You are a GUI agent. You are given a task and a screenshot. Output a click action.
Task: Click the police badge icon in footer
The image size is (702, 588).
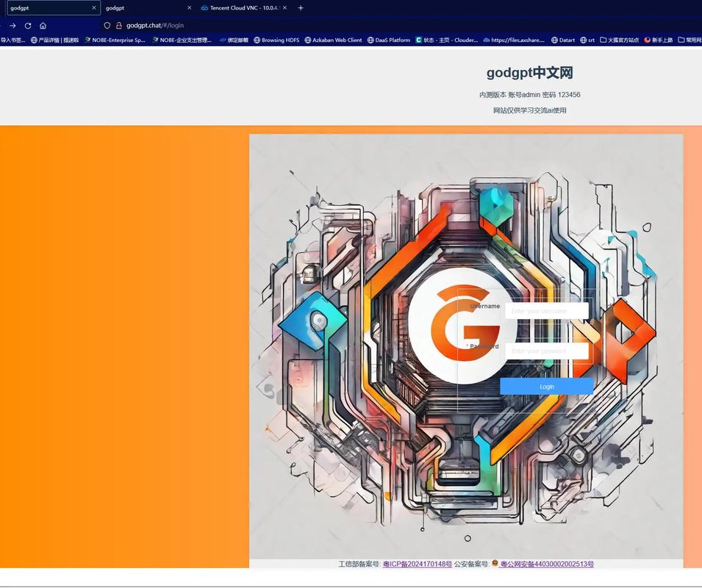click(x=495, y=563)
